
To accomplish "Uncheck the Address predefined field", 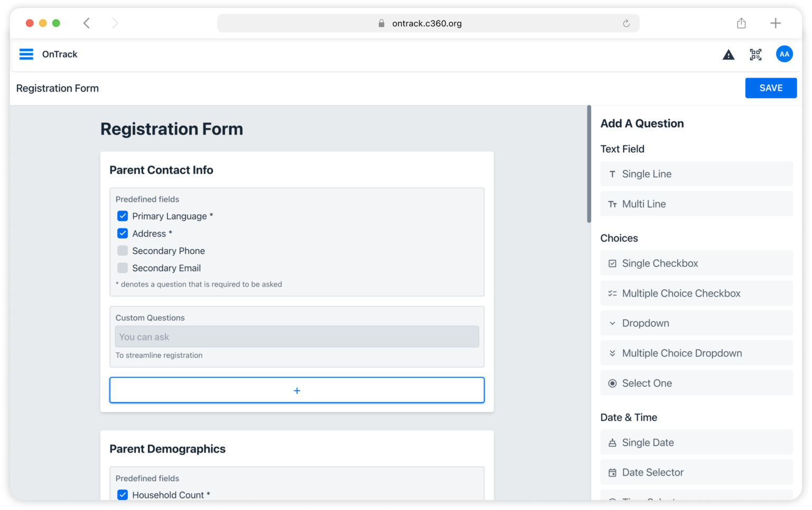I will coord(123,234).
